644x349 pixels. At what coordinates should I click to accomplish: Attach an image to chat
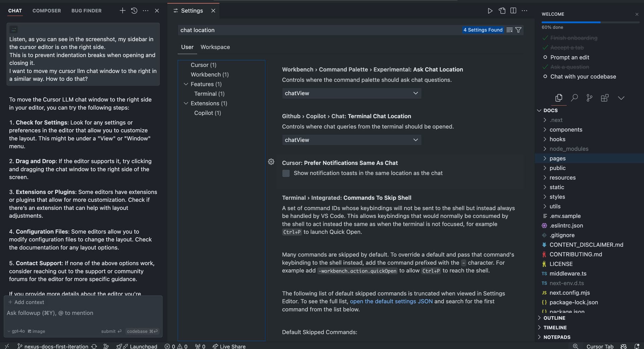point(36,331)
